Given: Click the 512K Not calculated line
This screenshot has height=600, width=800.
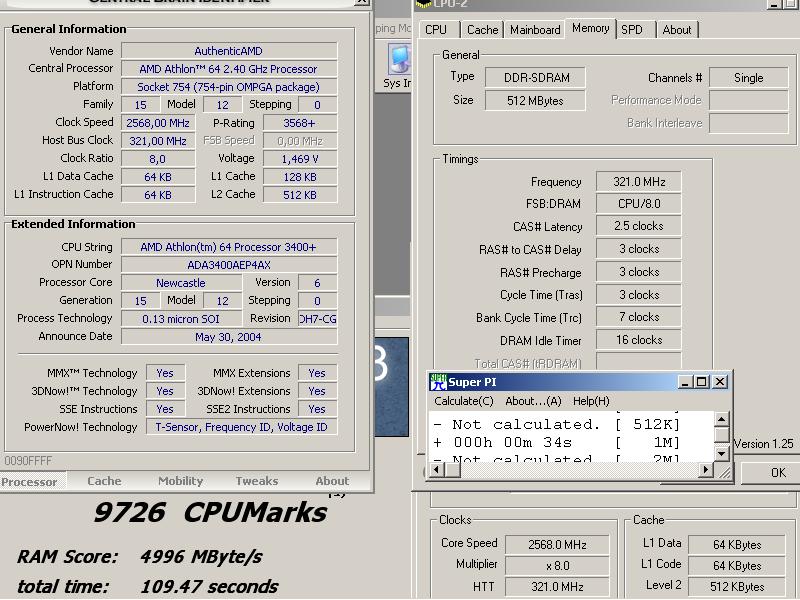Looking at the screenshot, I should pyautogui.click(x=556, y=424).
